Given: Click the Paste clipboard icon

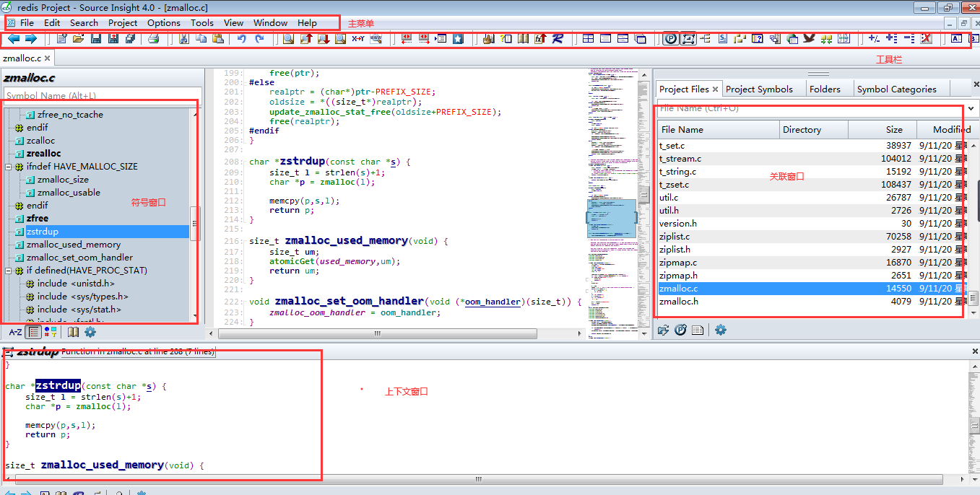Looking at the screenshot, I should click(217, 38).
